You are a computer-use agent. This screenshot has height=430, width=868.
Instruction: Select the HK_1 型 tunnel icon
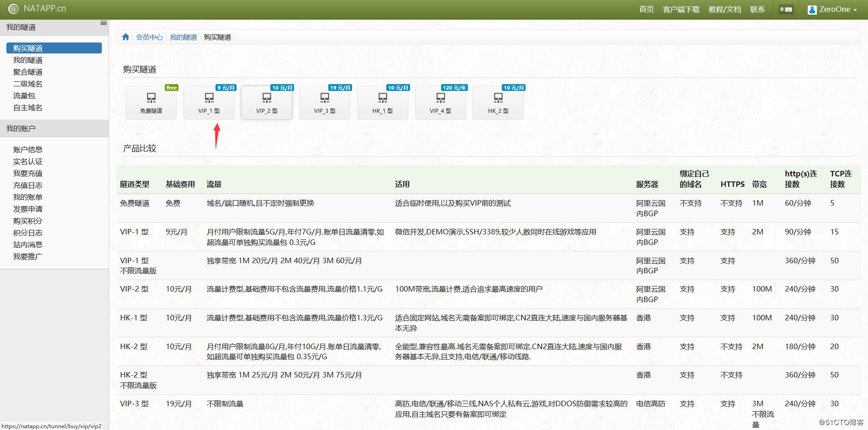pyautogui.click(x=382, y=98)
